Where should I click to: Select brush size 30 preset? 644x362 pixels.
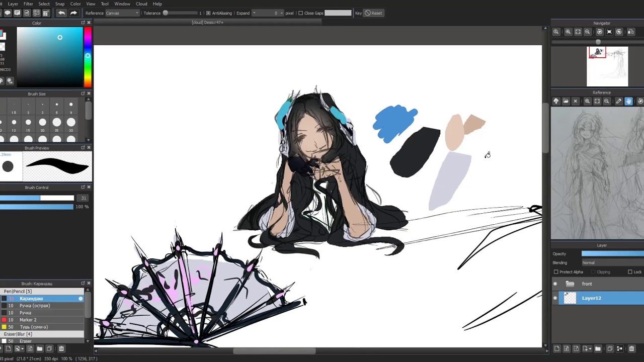click(71, 124)
